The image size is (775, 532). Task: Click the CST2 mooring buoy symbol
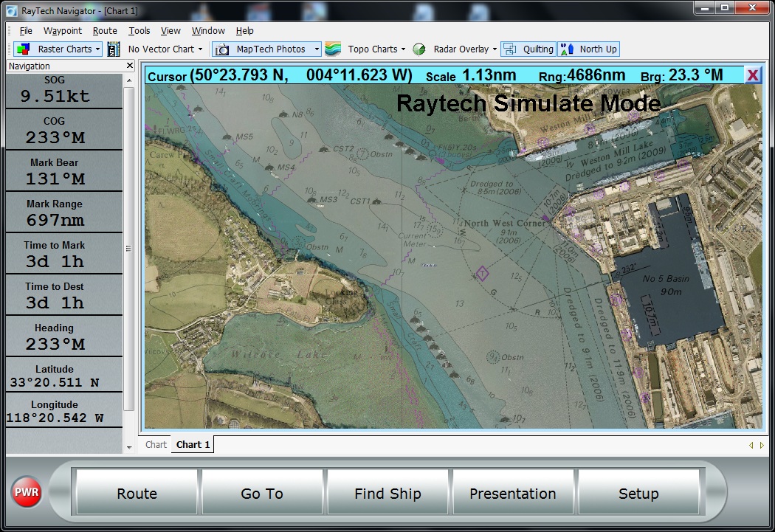(x=324, y=149)
